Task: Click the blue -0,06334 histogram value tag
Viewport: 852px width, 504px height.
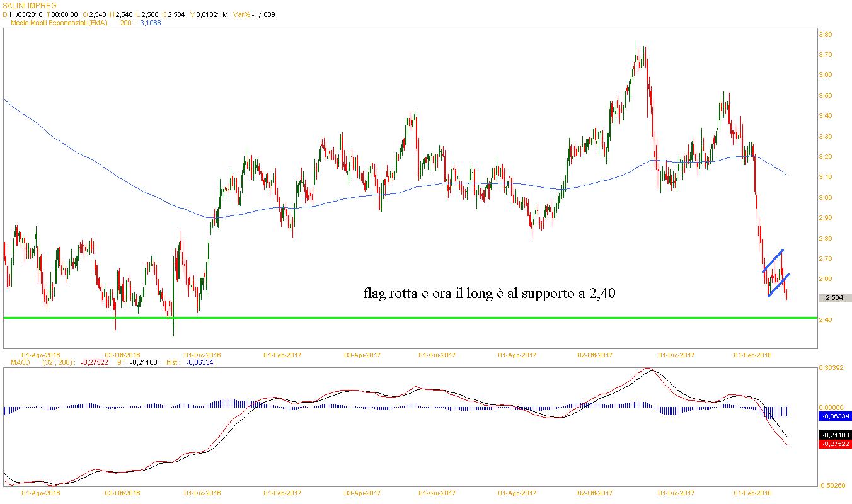Action: coord(834,416)
